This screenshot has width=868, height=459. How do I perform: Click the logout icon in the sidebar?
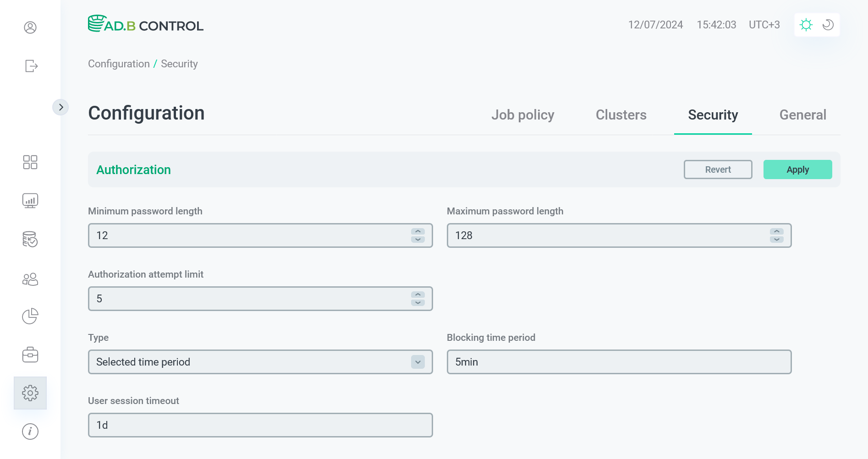click(30, 66)
